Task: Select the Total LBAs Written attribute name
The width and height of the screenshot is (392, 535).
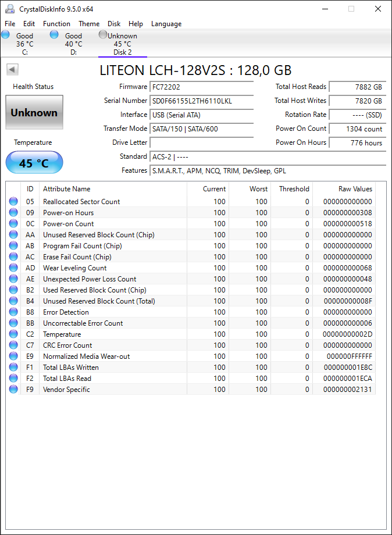Action: point(71,368)
